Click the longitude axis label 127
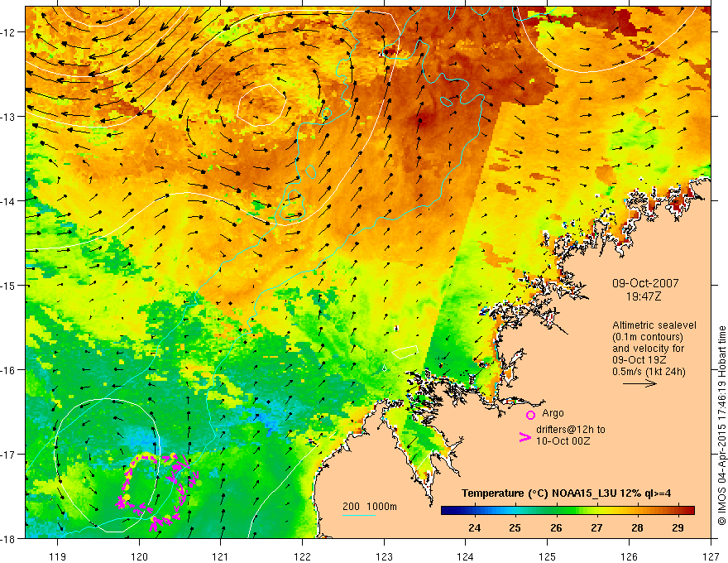Viewport: 728px width, 563px height. coord(711,556)
